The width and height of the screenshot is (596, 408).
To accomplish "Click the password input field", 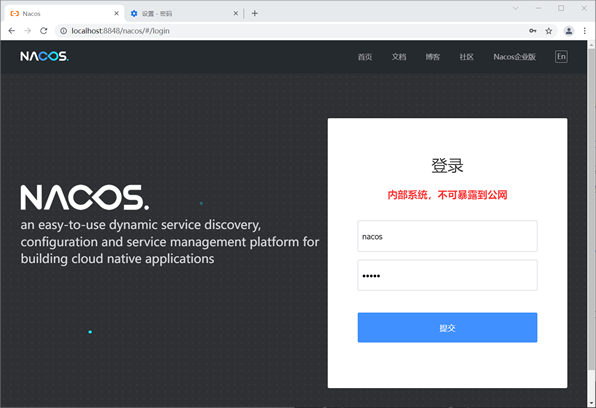I will (447, 275).
